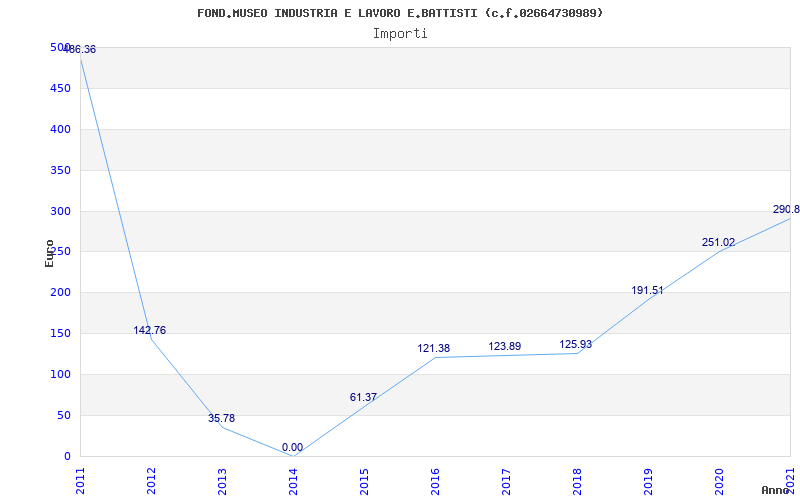Click the 61.37 data label
This screenshot has width=800, height=500.
[363, 397]
